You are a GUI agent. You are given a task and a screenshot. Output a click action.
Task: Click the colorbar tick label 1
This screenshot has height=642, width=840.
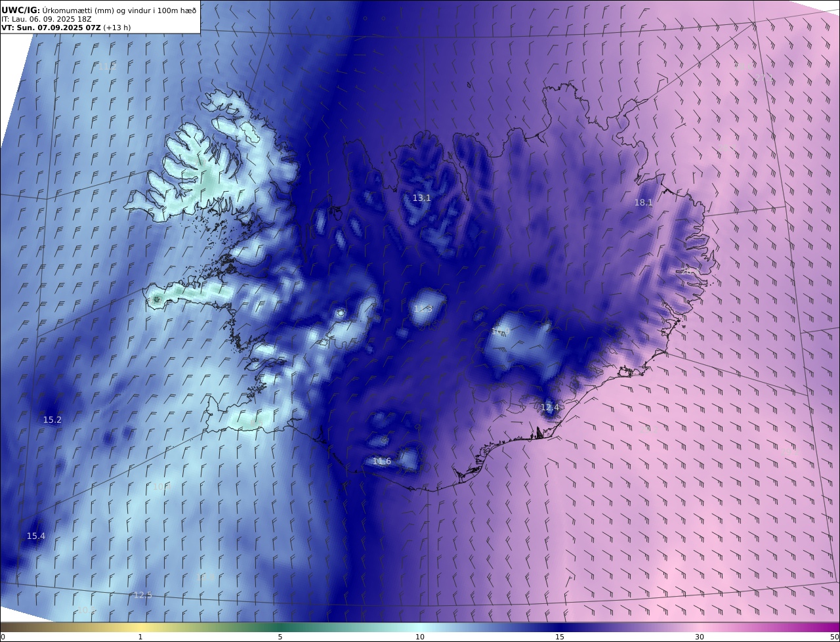[140, 637]
